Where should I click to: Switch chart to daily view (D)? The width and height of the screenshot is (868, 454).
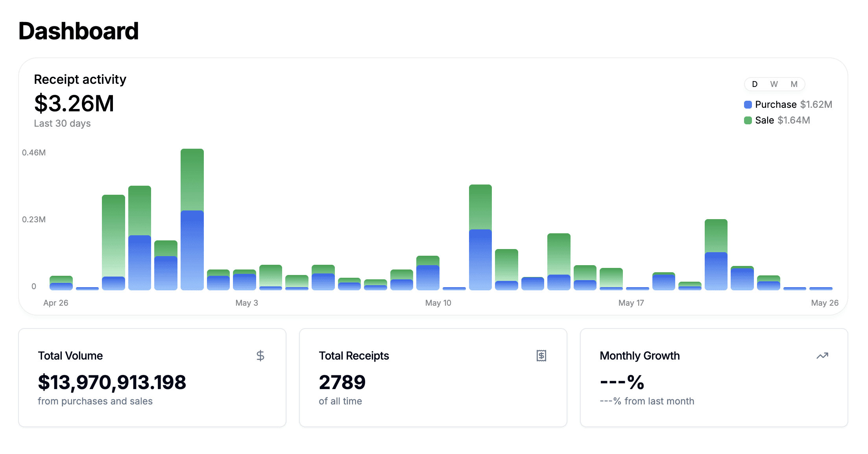pos(754,84)
